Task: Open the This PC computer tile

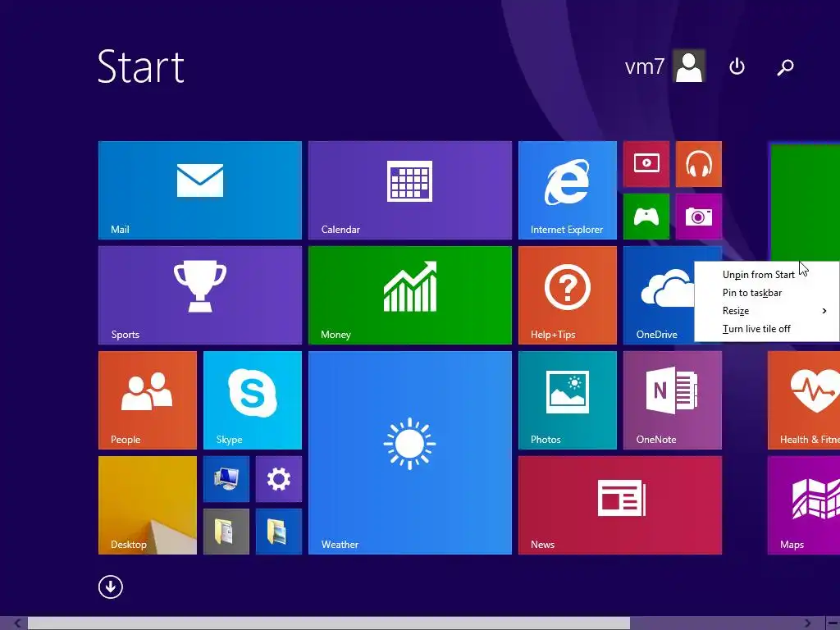Action: 226,479
